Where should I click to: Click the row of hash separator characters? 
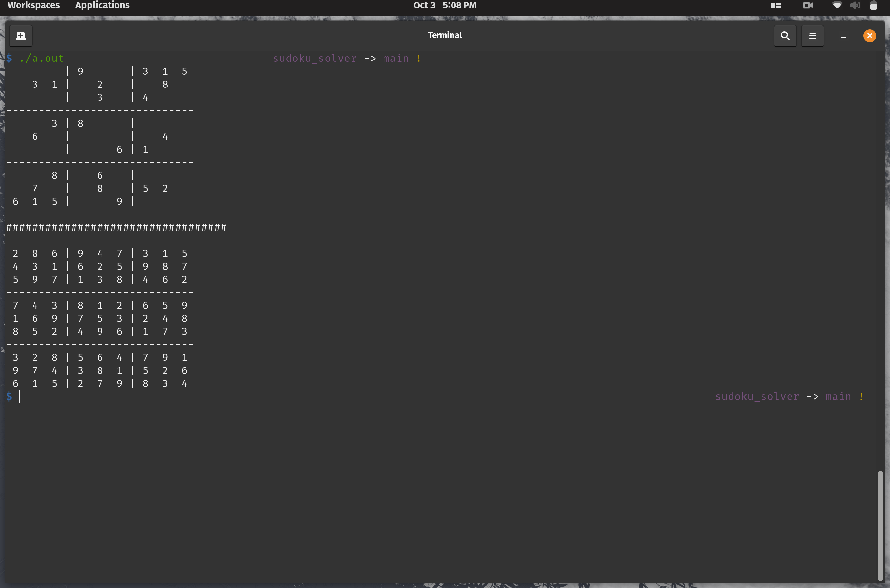[116, 228]
